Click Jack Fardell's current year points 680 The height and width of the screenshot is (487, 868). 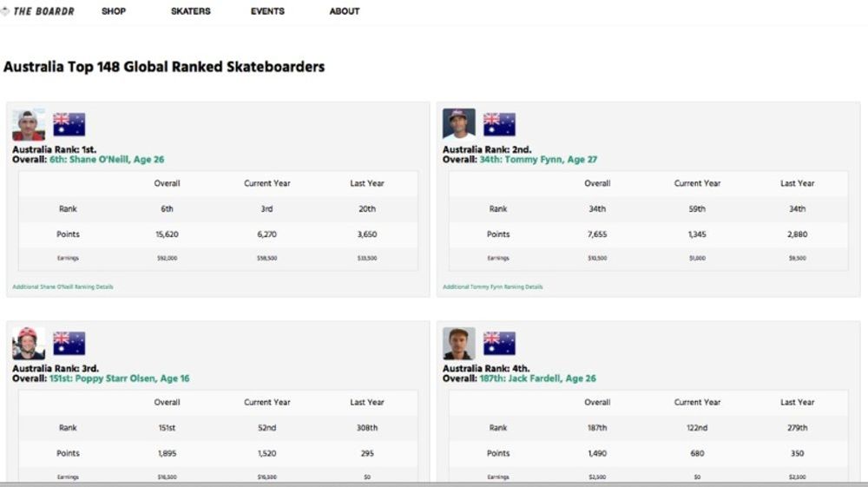[x=697, y=453]
